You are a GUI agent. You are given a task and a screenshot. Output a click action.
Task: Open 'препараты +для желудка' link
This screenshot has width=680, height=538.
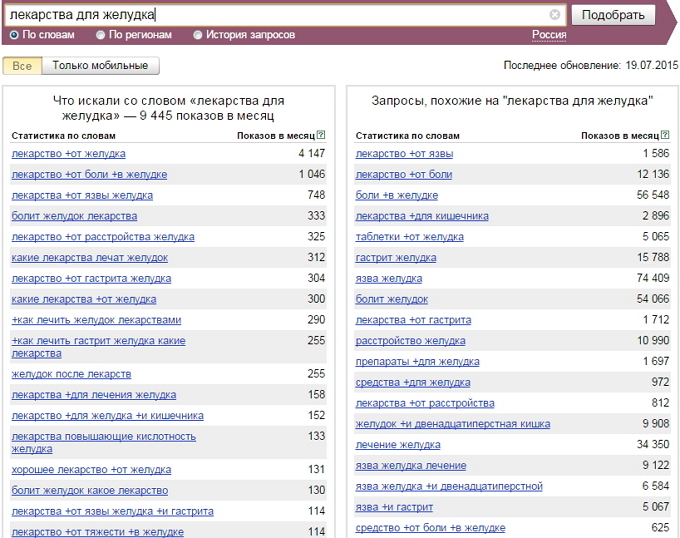tap(418, 362)
